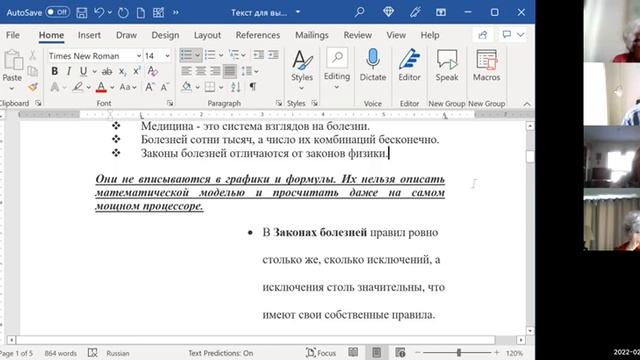Switch to the Draw tab
This screenshot has height=360, width=640.
point(126,35)
